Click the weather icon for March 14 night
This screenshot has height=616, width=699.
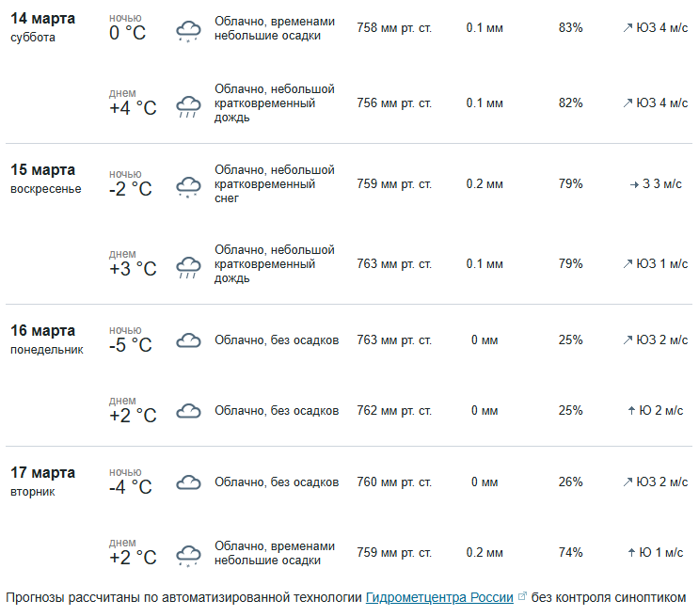click(x=189, y=31)
